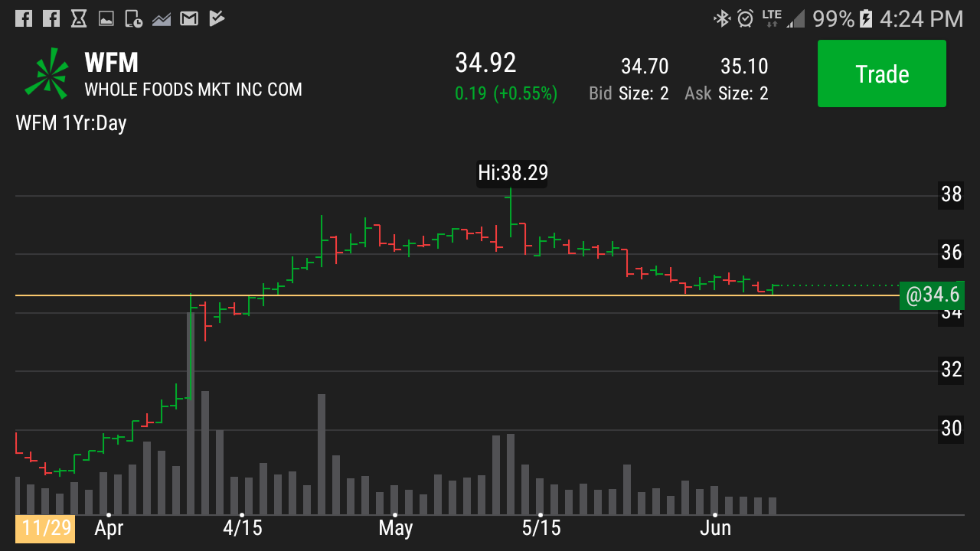
Task: Open the checkmark task notification icon
Action: [217, 18]
